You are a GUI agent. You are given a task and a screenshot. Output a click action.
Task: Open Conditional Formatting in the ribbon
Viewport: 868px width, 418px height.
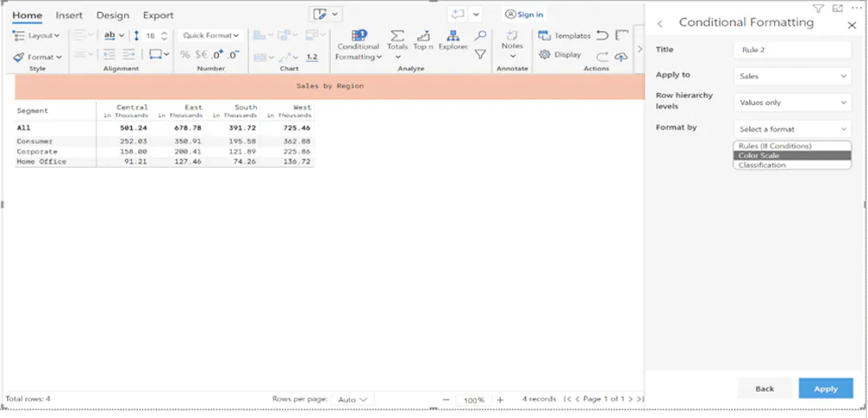pyautogui.click(x=358, y=45)
